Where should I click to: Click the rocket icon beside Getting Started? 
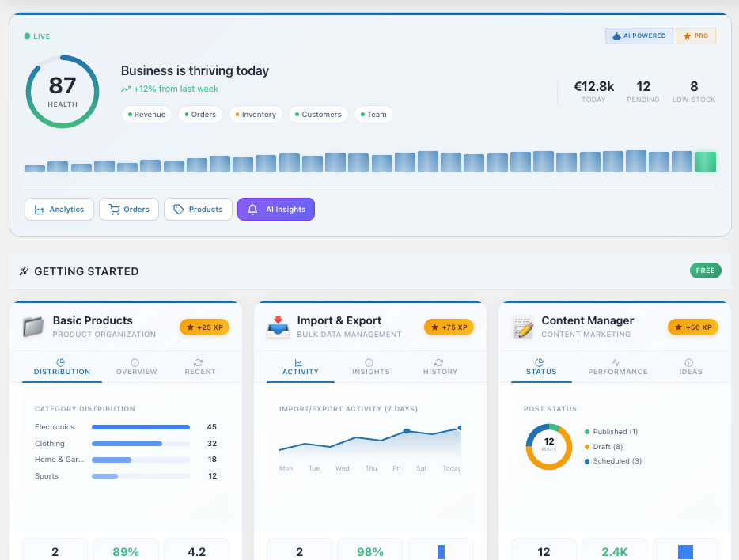click(25, 271)
